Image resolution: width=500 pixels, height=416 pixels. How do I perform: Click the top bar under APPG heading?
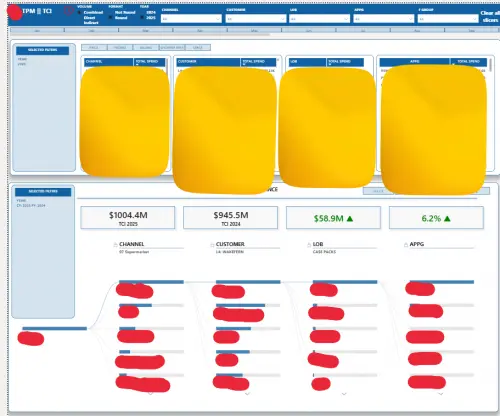(x=442, y=282)
